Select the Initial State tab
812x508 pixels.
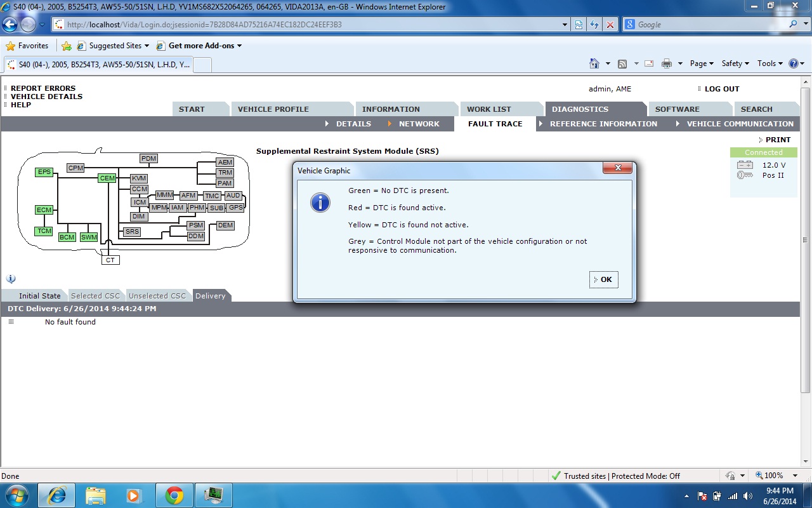[39, 296]
